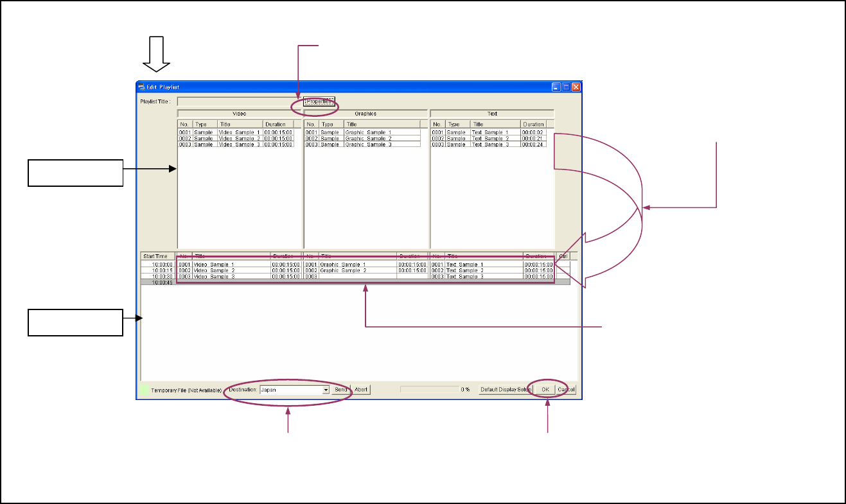The width and height of the screenshot is (846, 504).
Task: Sort the Video source list by No. column
Action: tap(185, 124)
